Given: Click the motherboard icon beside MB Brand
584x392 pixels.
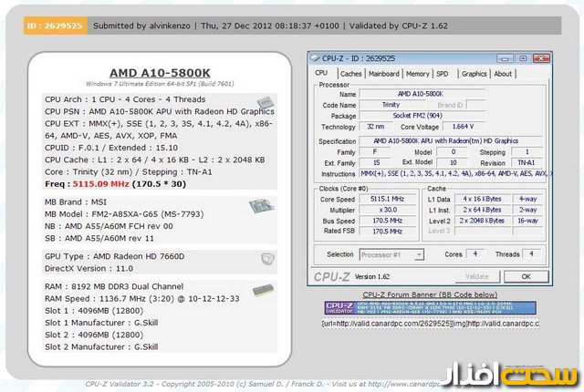Looking at the screenshot, I should (x=261, y=206).
